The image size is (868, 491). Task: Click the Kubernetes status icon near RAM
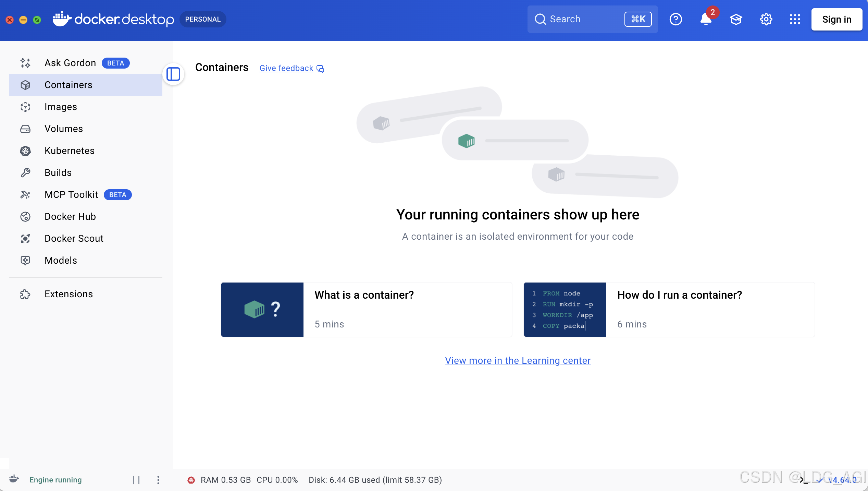[x=191, y=480]
